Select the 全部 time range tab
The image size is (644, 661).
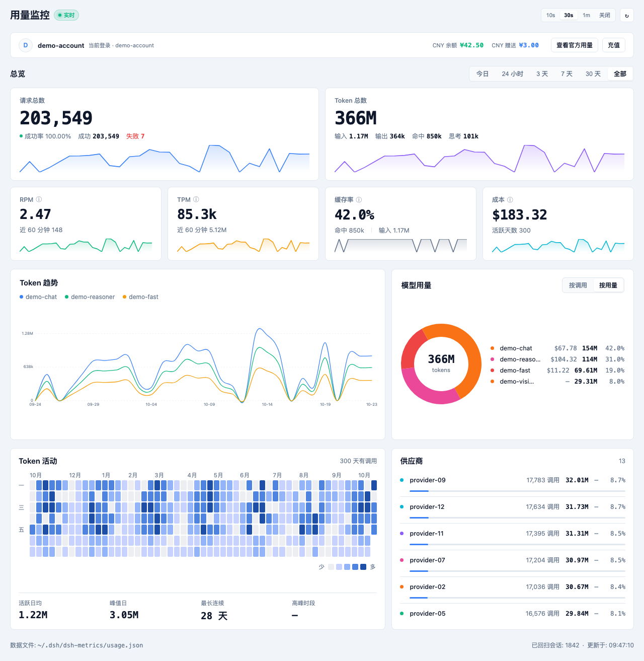(620, 74)
